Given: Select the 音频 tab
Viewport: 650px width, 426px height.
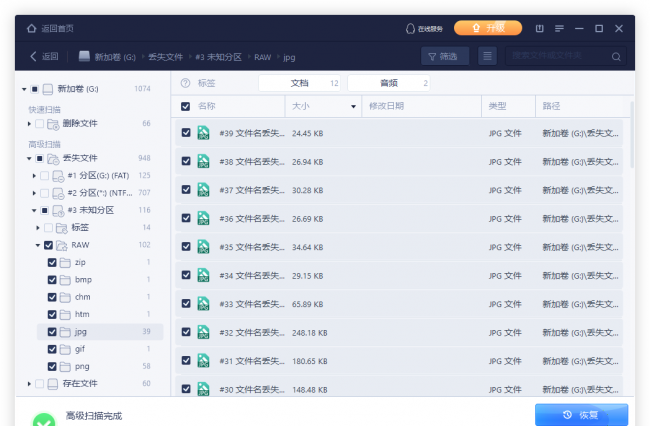Looking at the screenshot, I should 388,83.
